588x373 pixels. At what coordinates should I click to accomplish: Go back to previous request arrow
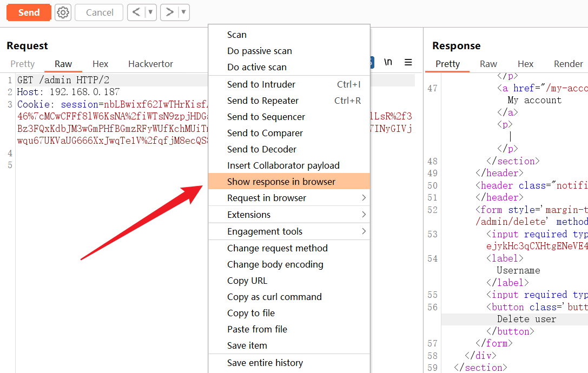136,12
